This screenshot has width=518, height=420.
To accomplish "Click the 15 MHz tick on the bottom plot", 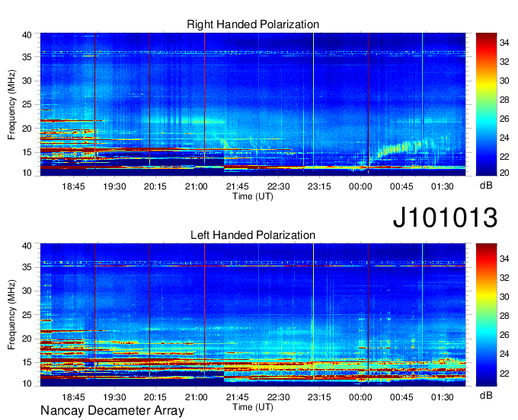I will click(27, 363).
